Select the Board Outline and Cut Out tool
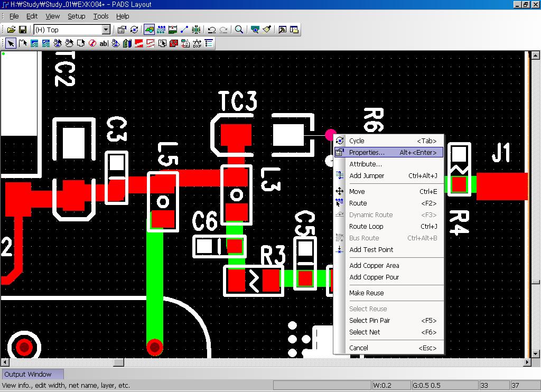Viewport: 541px width, 392px height. [x=81, y=43]
